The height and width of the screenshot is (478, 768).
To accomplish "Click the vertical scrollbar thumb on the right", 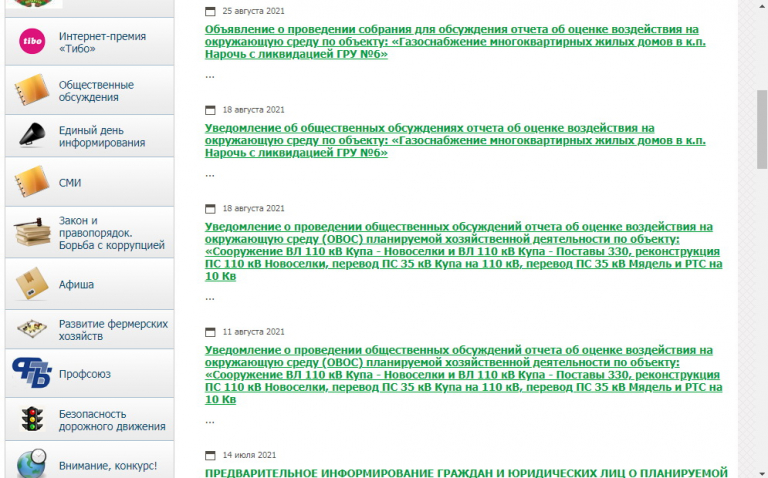I will tap(761, 130).
